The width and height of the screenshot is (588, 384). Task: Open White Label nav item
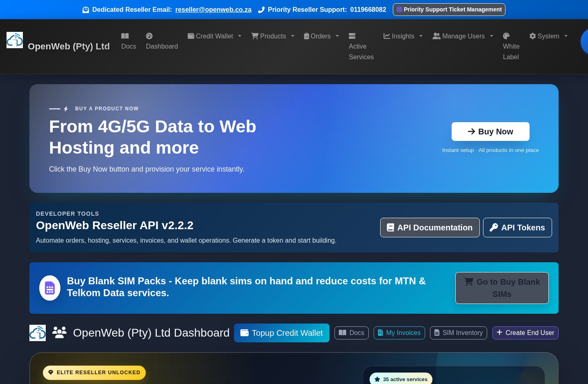click(511, 47)
